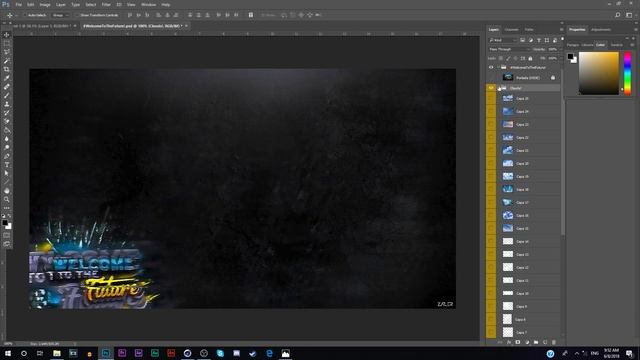Select layer named Capa 17

(x=522, y=202)
